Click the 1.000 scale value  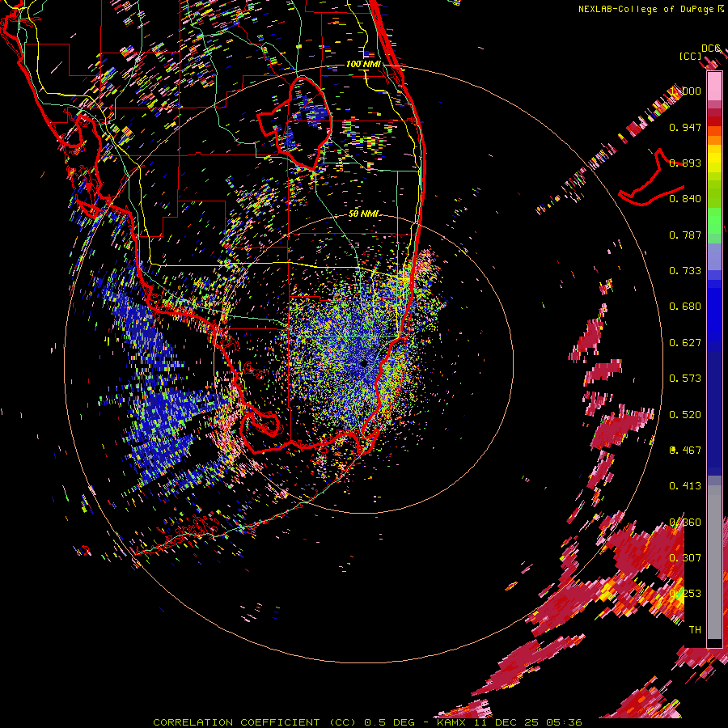click(x=685, y=91)
